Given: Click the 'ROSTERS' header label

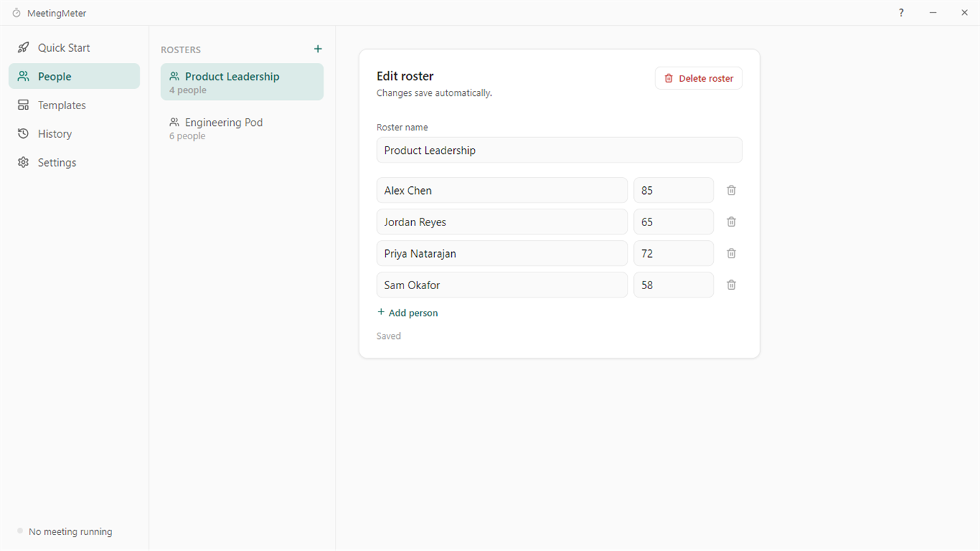Looking at the screenshot, I should tap(181, 50).
